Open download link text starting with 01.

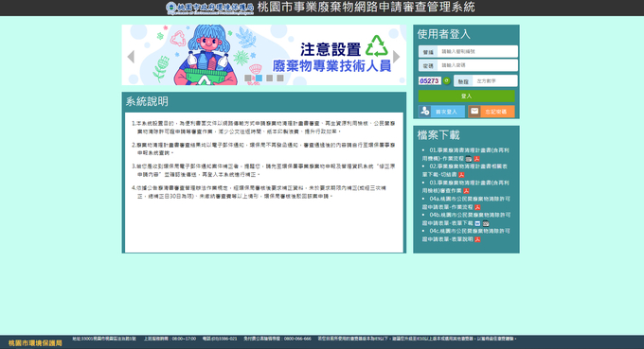tap(466, 154)
